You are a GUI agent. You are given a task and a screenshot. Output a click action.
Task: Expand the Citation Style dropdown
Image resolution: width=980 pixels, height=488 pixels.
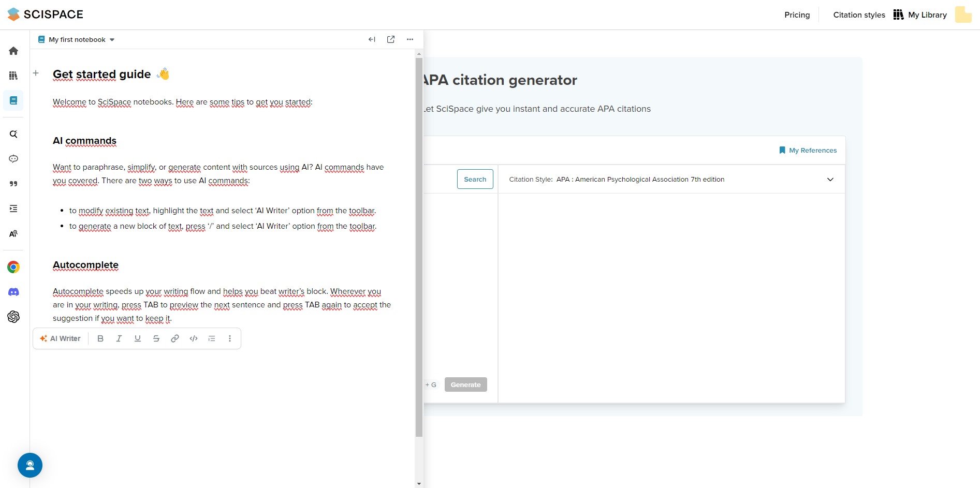pos(671,180)
